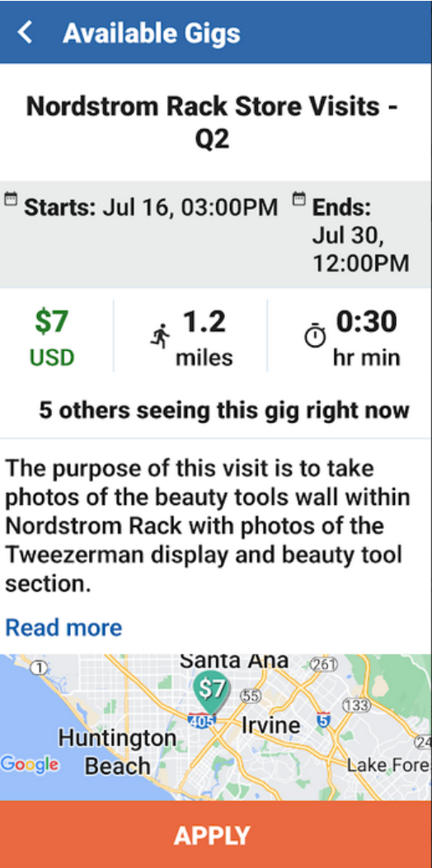Tap the running person distance icon
The image size is (432, 868).
click(x=161, y=337)
